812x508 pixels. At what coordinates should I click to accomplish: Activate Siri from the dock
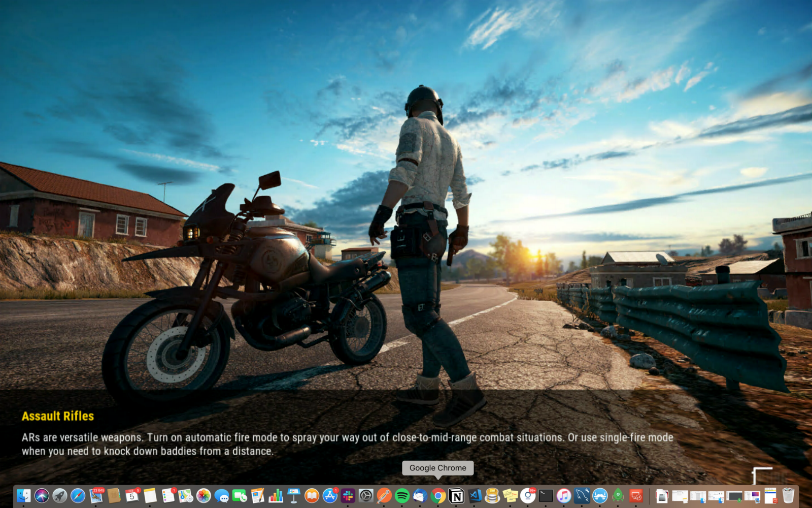(42, 495)
